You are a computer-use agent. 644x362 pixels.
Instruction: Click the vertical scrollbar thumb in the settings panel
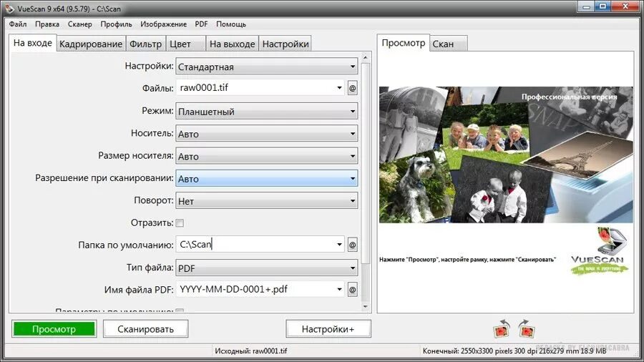coord(365,163)
